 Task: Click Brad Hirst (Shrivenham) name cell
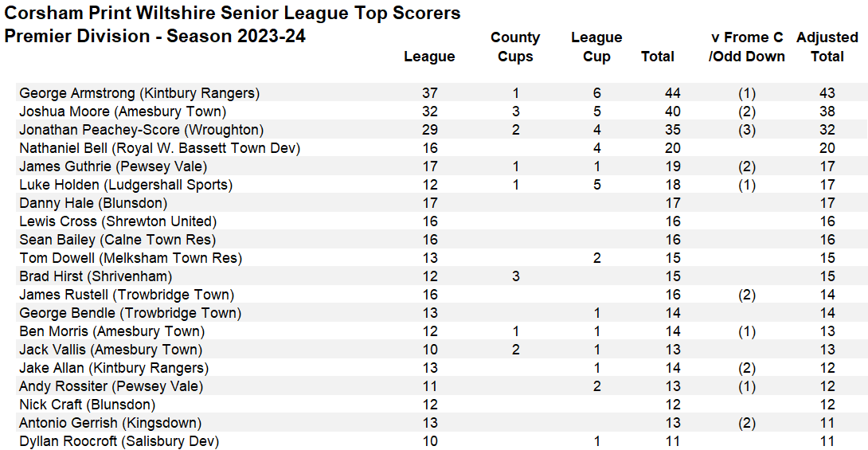96,276
